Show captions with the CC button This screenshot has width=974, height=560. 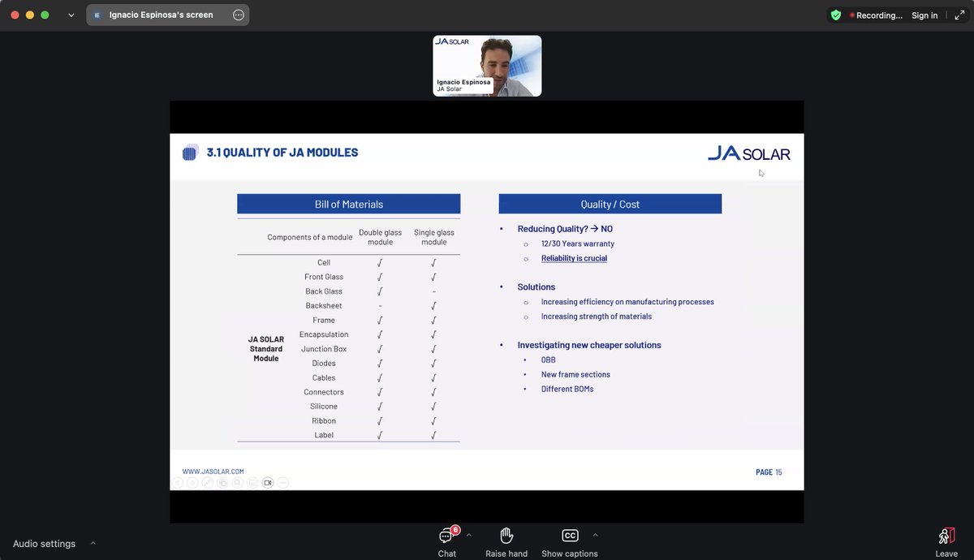570,541
